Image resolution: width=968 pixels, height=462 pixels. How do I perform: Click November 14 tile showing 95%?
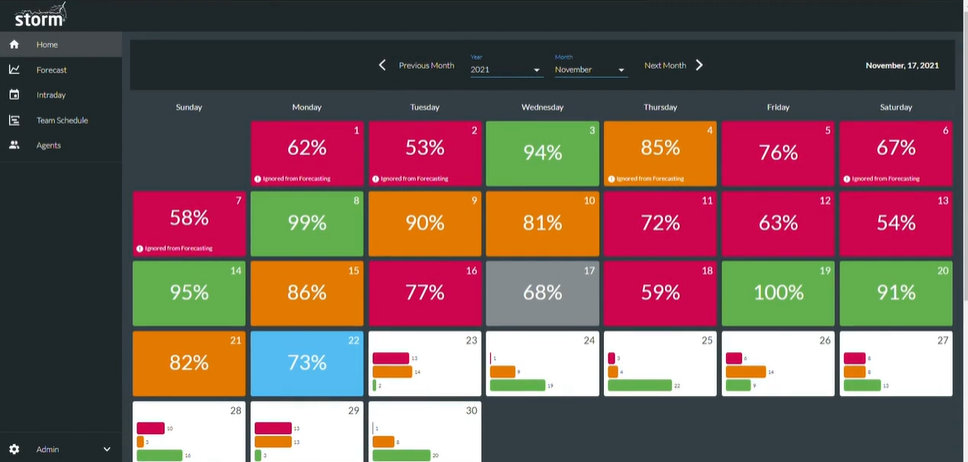click(189, 293)
